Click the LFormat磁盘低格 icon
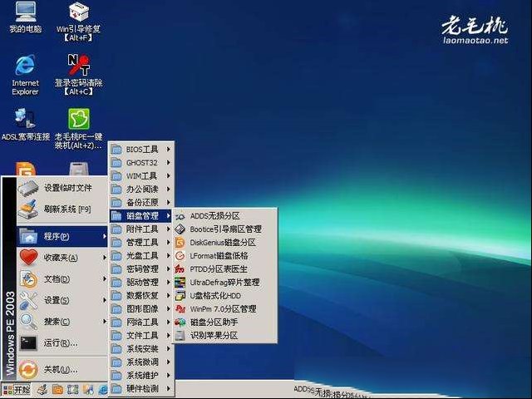 (x=180, y=256)
